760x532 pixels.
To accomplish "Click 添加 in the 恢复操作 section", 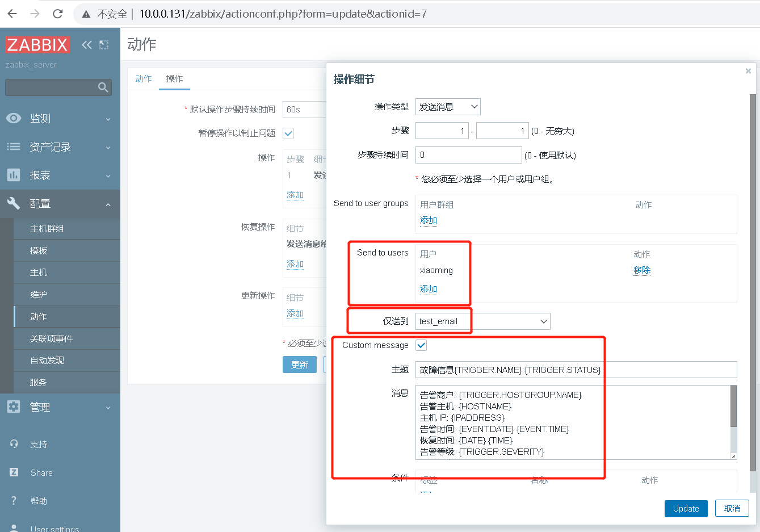I will click(295, 264).
